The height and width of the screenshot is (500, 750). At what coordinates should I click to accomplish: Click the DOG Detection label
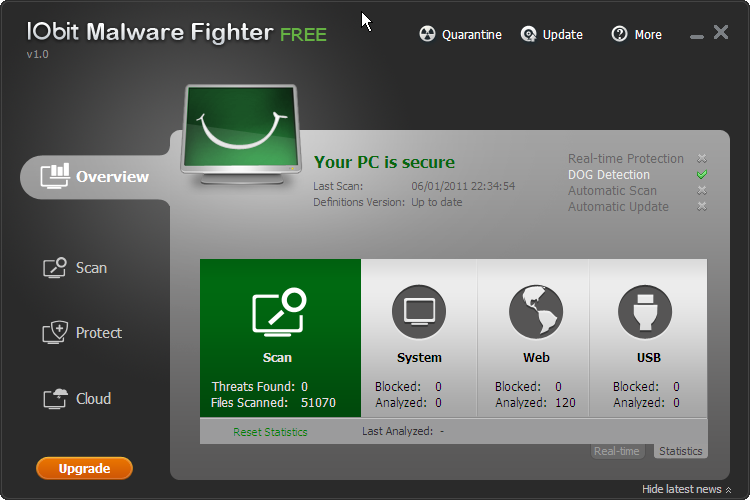tap(609, 175)
